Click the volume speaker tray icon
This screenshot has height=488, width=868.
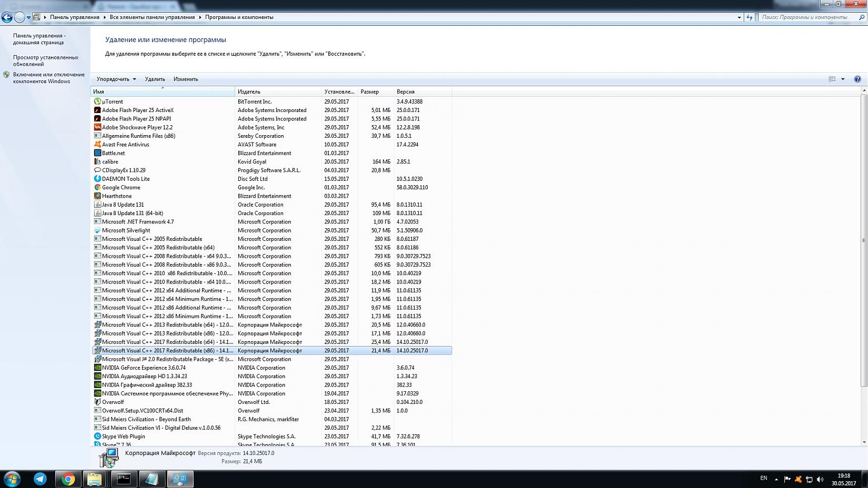pyautogui.click(x=820, y=479)
